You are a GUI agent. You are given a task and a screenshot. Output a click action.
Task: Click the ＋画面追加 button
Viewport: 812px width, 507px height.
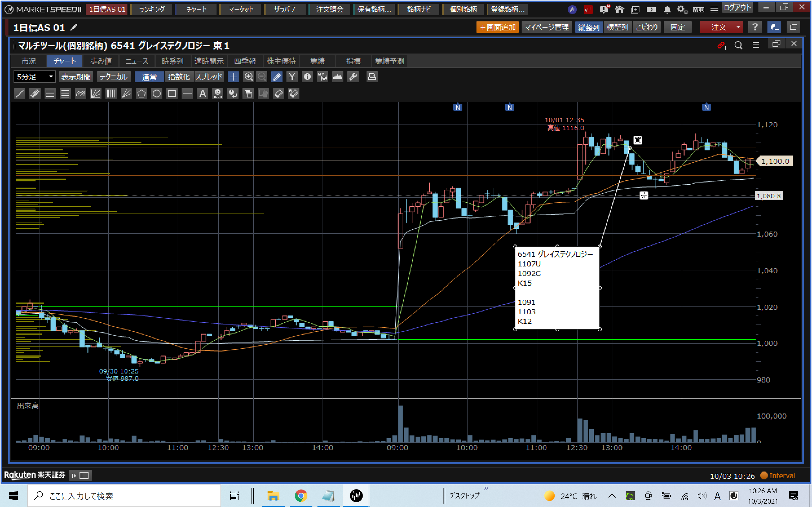[497, 27]
